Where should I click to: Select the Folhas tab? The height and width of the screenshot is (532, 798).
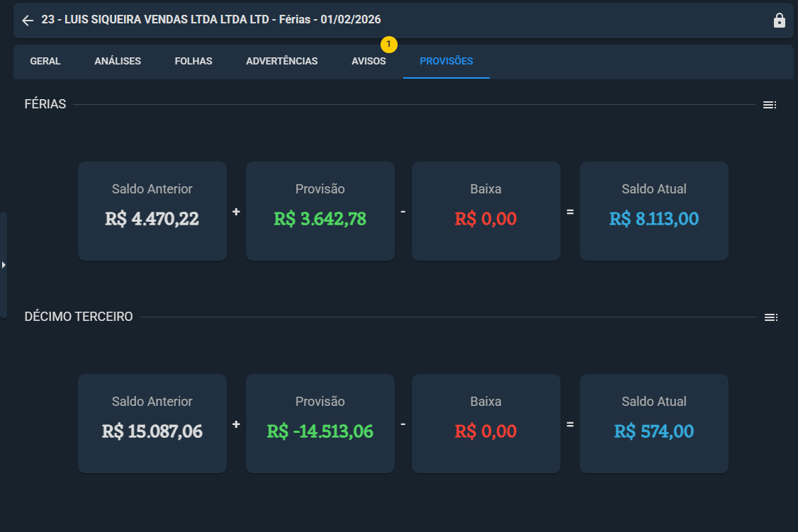193,61
